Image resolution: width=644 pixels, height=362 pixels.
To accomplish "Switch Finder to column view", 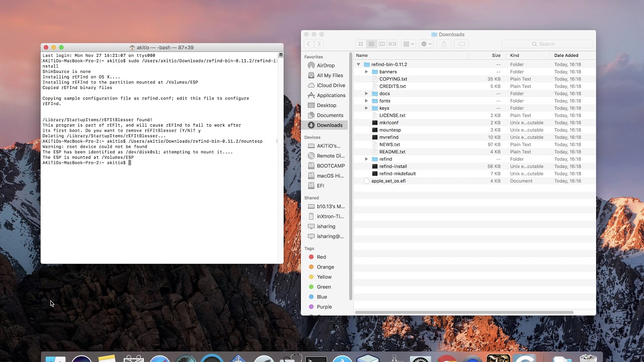I will (x=382, y=44).
